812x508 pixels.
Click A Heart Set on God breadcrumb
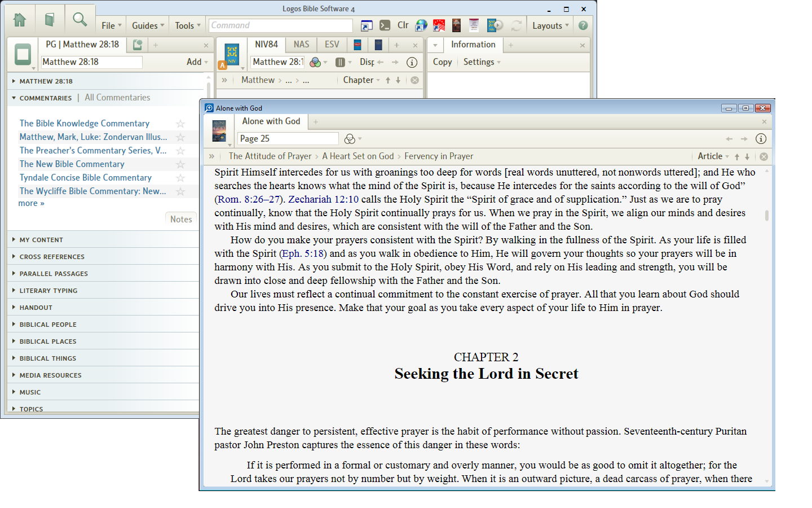click(358, 156)
